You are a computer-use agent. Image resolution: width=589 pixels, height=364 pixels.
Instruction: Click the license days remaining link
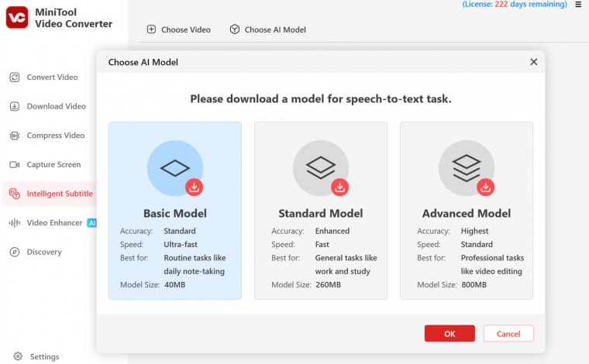coord(515,5)
